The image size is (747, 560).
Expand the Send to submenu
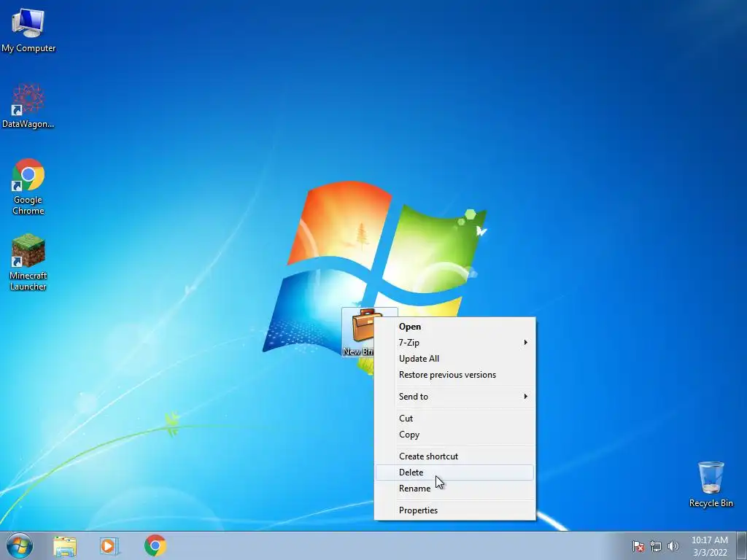[455, 396]
